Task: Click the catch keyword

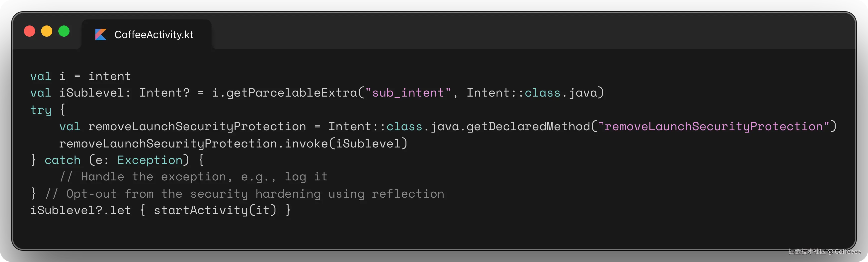Action: 63,160
